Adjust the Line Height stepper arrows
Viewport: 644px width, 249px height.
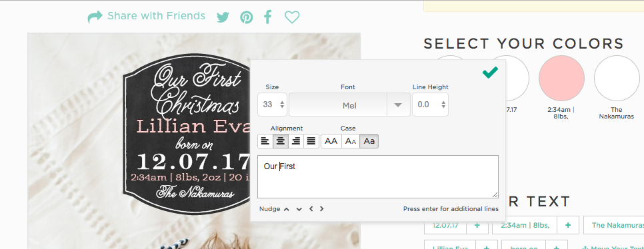443,105
